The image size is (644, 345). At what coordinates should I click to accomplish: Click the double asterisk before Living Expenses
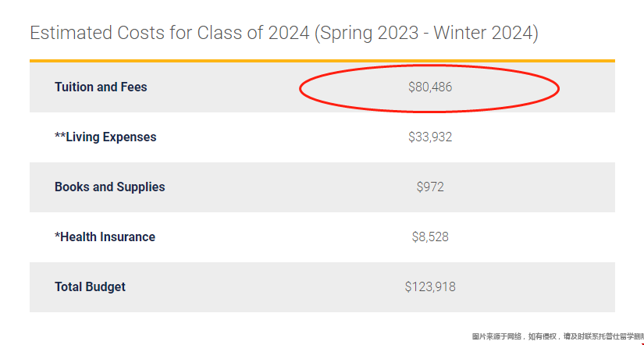60,134
